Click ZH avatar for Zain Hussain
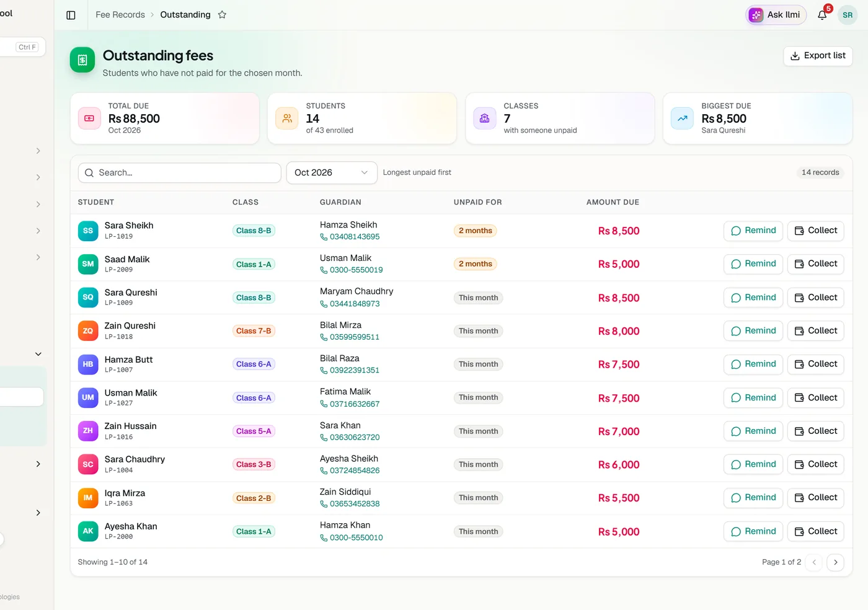 click(x=88, y=431)
